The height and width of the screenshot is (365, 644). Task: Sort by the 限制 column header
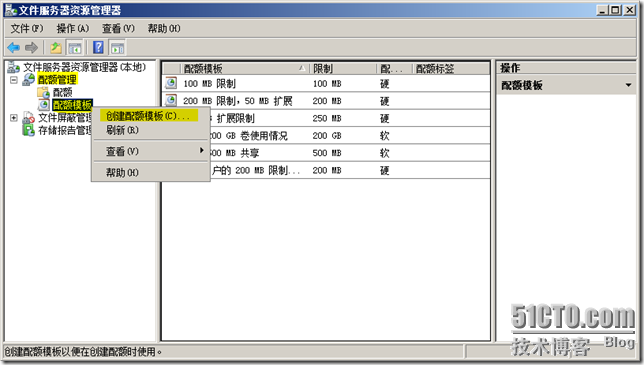pyautogui.click(x=343, y=69)
